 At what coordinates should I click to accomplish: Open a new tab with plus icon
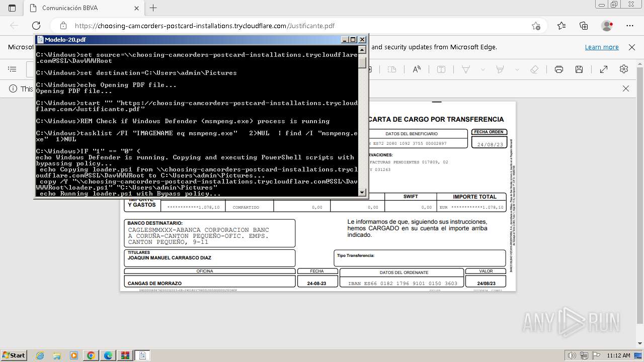click(x=153, y=8)
